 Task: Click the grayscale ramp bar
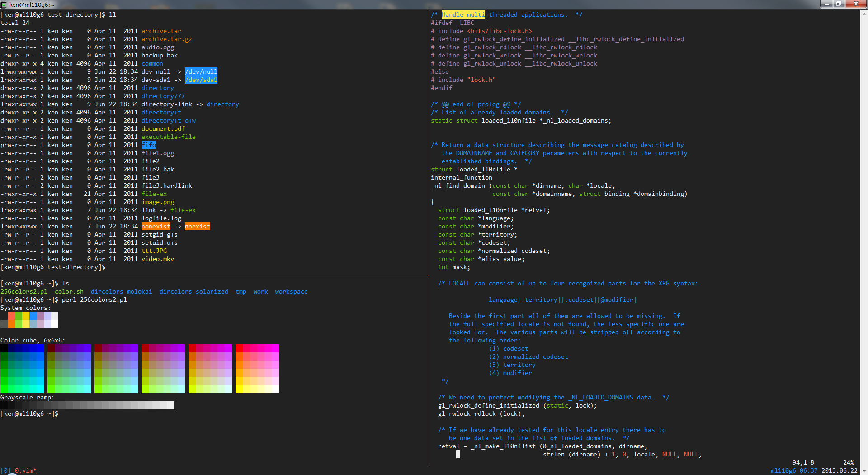click(87, 405)
